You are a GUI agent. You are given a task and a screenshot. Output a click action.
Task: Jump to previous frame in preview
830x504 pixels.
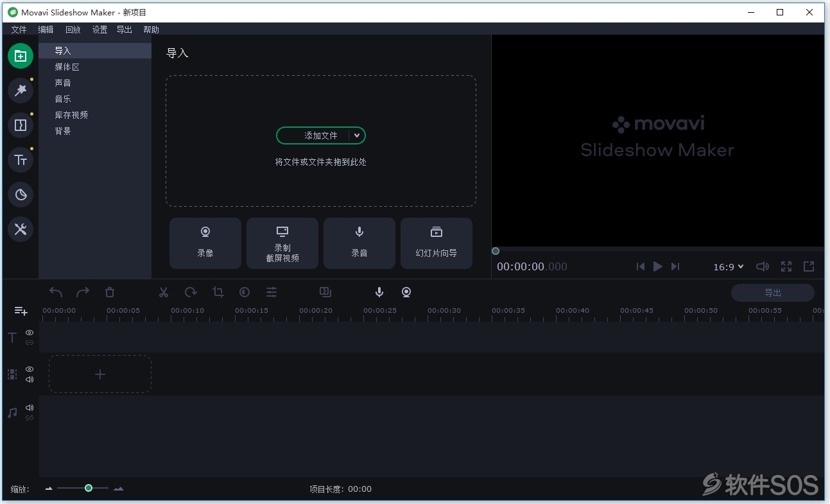tap(640, 266)
